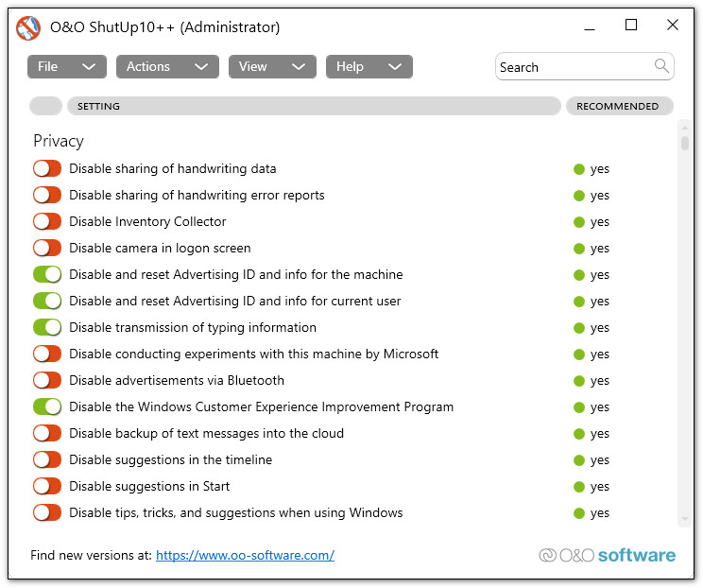The height and width of the screenshot is (588, 703).
Task: Click green recommended dot for camera in logon
Action: point(579,249)
